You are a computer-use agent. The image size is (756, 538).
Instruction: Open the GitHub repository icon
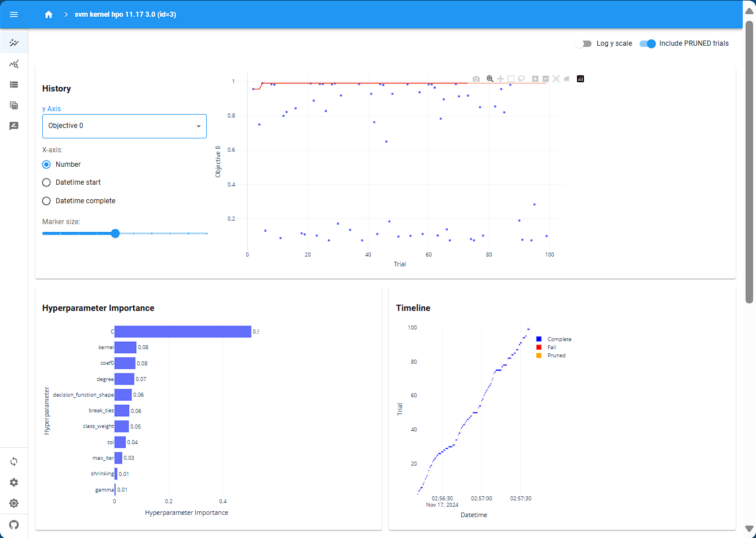point(14,525)
